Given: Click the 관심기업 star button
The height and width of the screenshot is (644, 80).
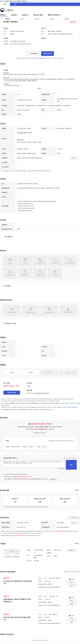Looking at the screenshot, I should coord(7,557).
